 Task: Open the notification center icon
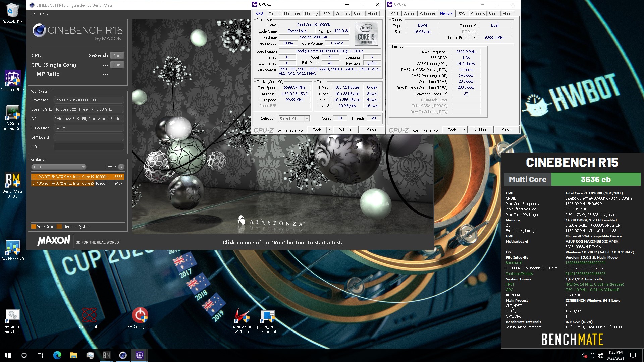(633, 355)
